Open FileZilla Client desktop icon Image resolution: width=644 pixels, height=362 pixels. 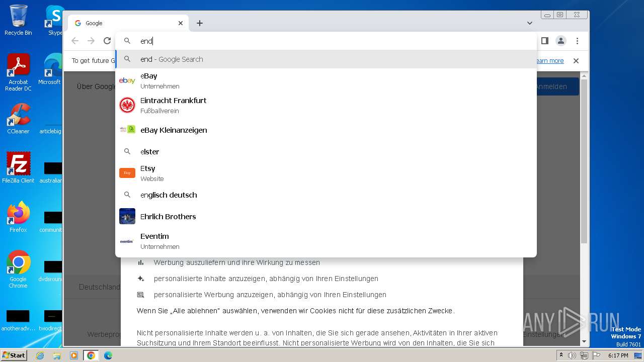tap(18, 167)
